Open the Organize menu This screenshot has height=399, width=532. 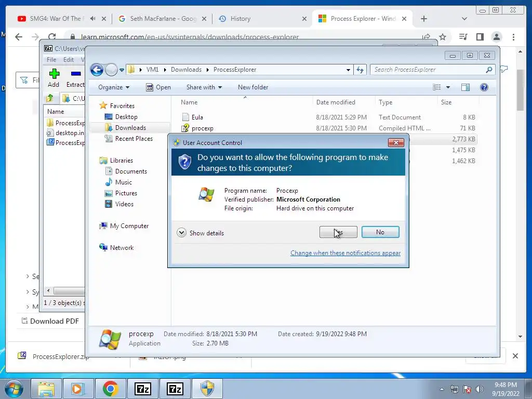114,87
